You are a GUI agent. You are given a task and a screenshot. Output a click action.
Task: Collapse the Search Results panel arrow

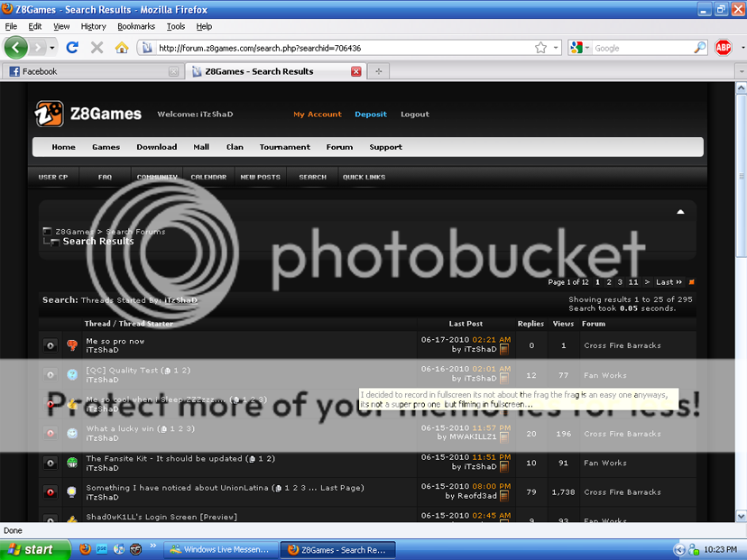[680, 212]
